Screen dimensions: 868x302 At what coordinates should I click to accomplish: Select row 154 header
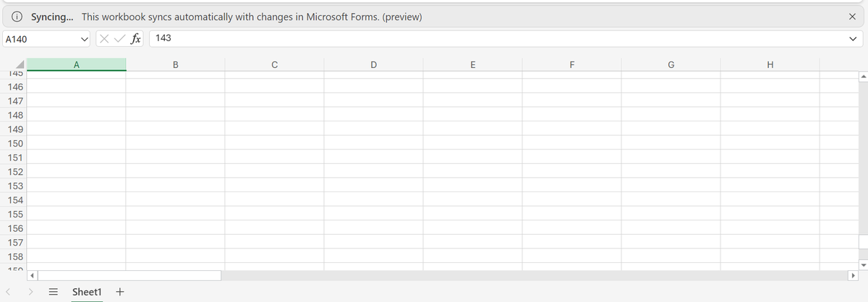click(x=14, y=199)
